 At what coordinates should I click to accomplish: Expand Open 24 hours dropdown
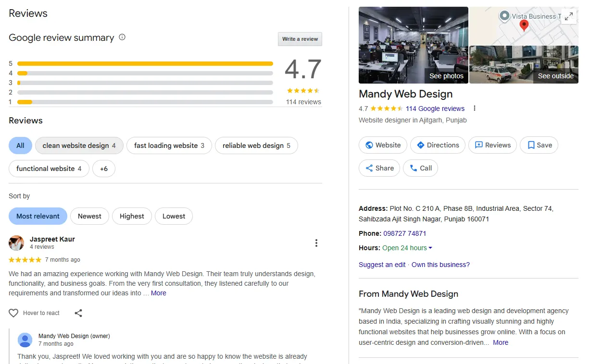407,248
